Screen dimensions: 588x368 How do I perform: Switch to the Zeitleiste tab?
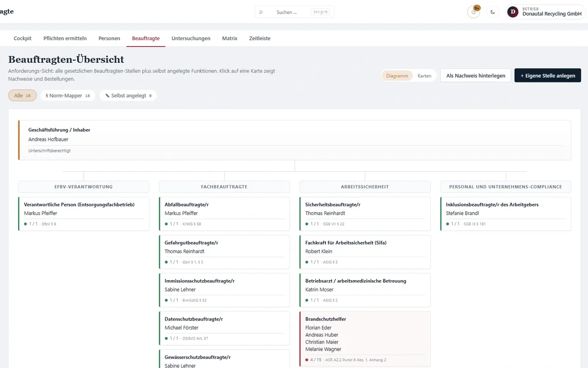(x=260, y=38)
